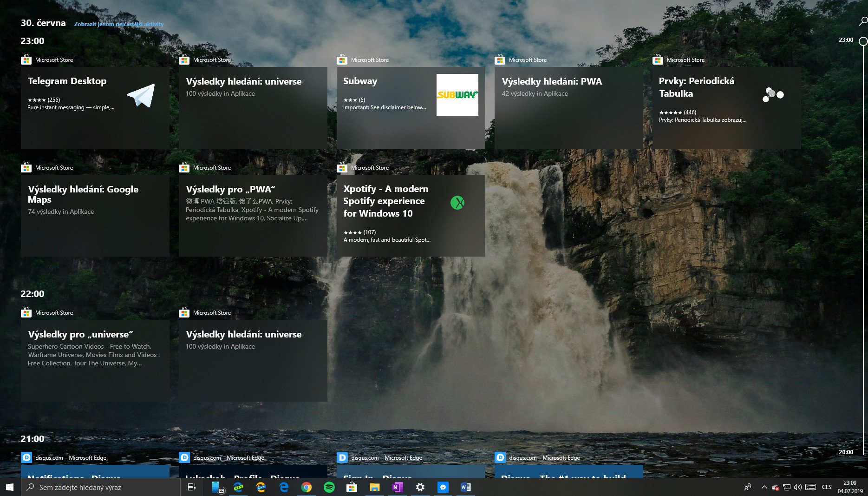Open OneNote from the taskbar
Viewport: 868px width, 496px height.
point(398,487)
